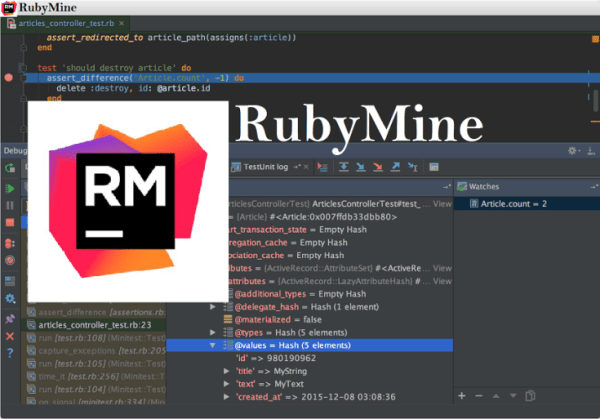
Task: Select the time_it [test.rb:256] frame
Action: pyautogui.click(x=94, y=377)
